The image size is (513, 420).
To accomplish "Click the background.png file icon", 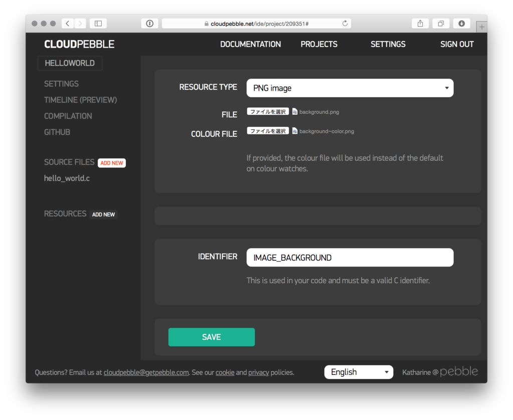I will (295, 112).
